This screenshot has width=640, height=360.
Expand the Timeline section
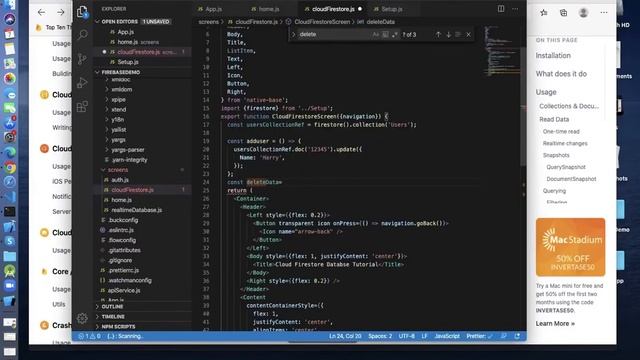point(113,316)
